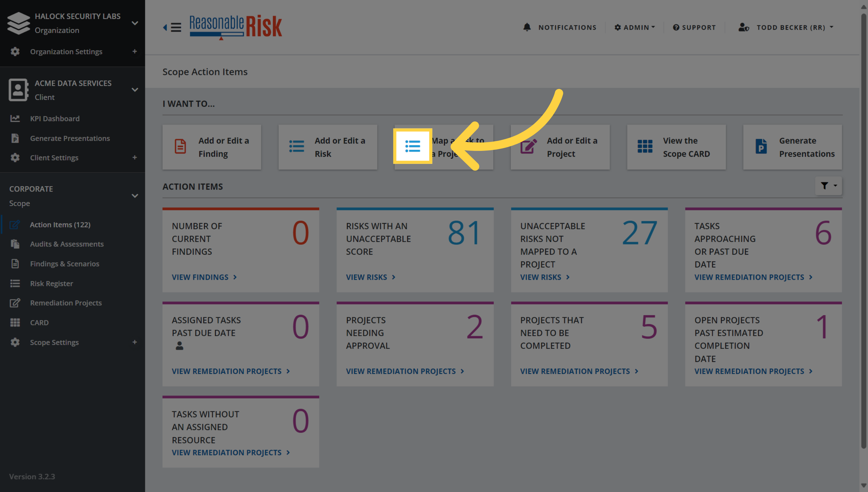Click the Client Settings gear icon
This screenshot has width=868, height=492.
click(15, 158)
